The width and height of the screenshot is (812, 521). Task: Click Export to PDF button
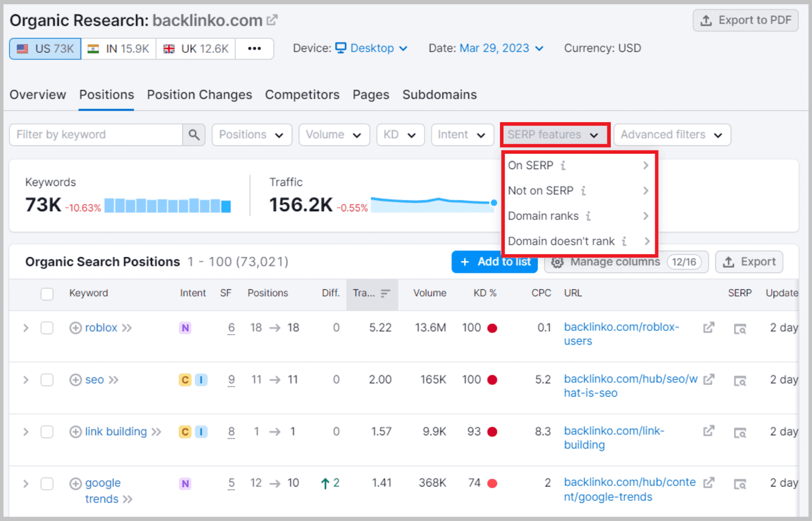pos(746,20)
